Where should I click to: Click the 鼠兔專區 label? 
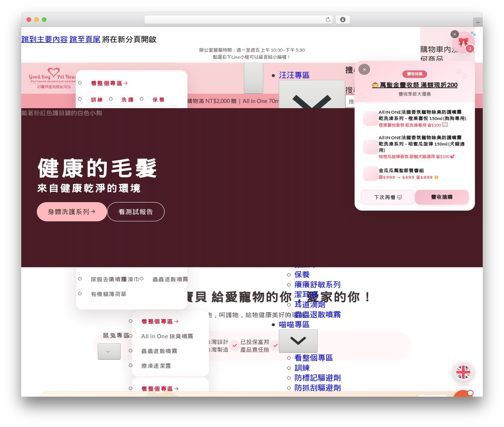pyautogui.click(x=116, y=336)
